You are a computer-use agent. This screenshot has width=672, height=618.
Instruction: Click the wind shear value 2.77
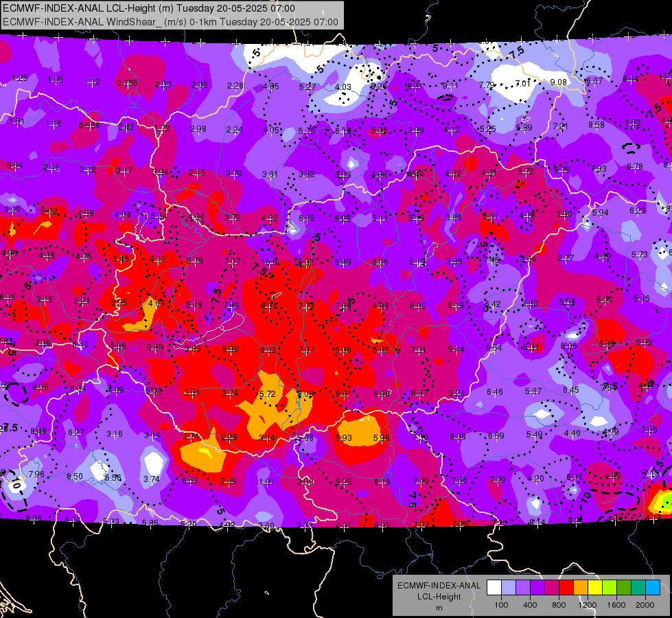(x=566, y=257)
